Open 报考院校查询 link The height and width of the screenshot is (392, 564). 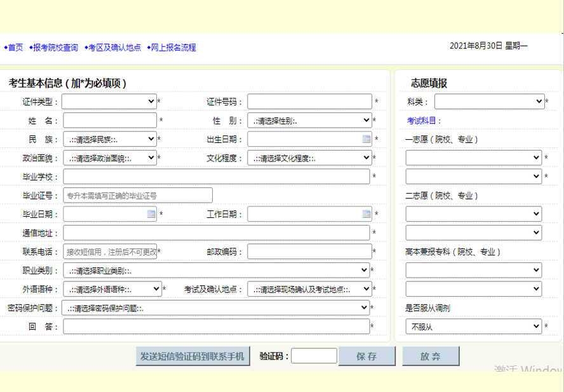[55, 48]
